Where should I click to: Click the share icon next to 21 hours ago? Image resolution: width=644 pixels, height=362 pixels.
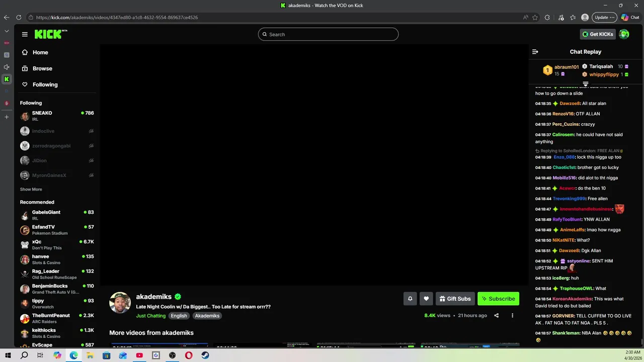coord(496,316)
